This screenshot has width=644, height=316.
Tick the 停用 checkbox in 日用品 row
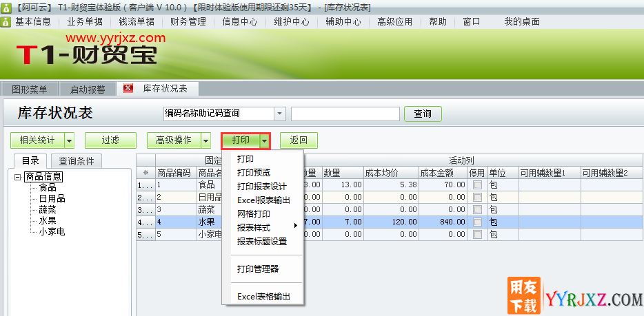[477, 198]
